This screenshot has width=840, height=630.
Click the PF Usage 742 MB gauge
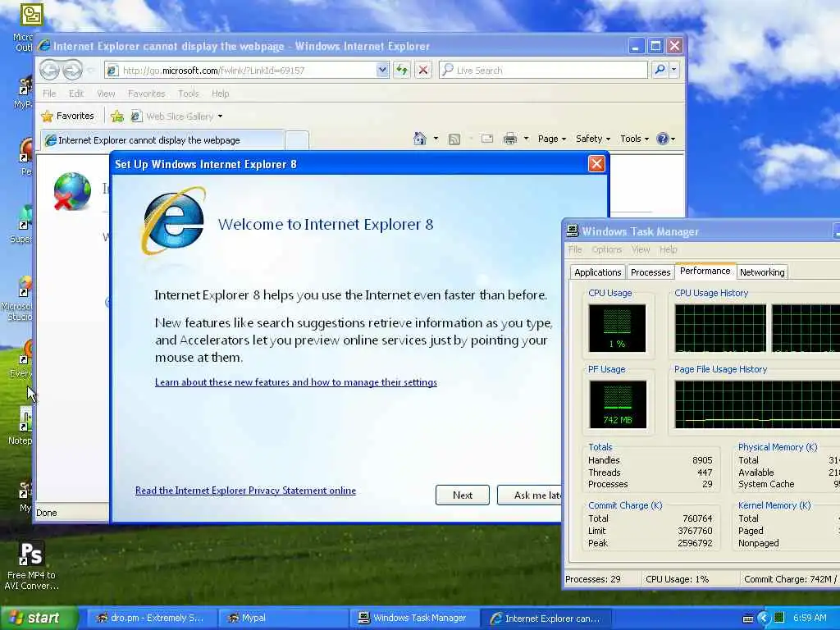point(618,404)
